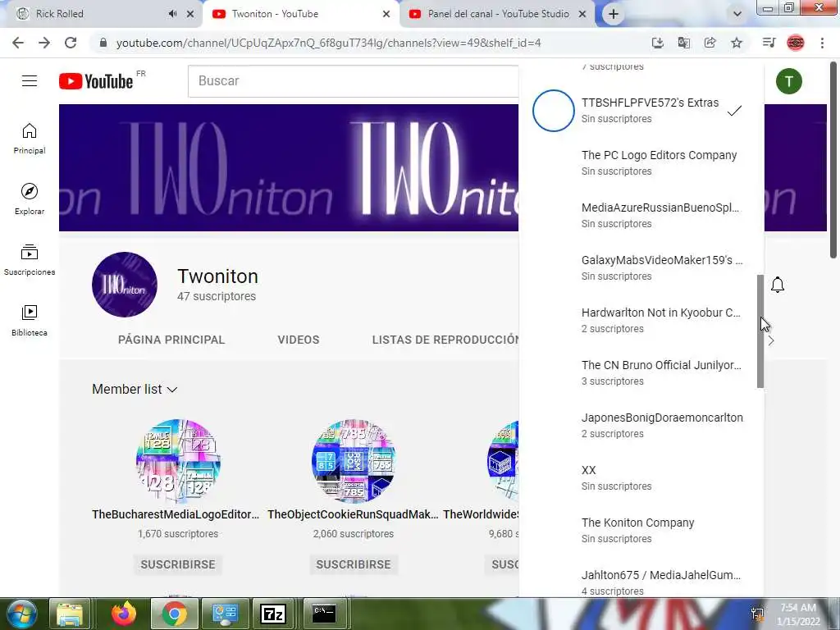Open File Explorer from the taskbar

tap(71, 614)
